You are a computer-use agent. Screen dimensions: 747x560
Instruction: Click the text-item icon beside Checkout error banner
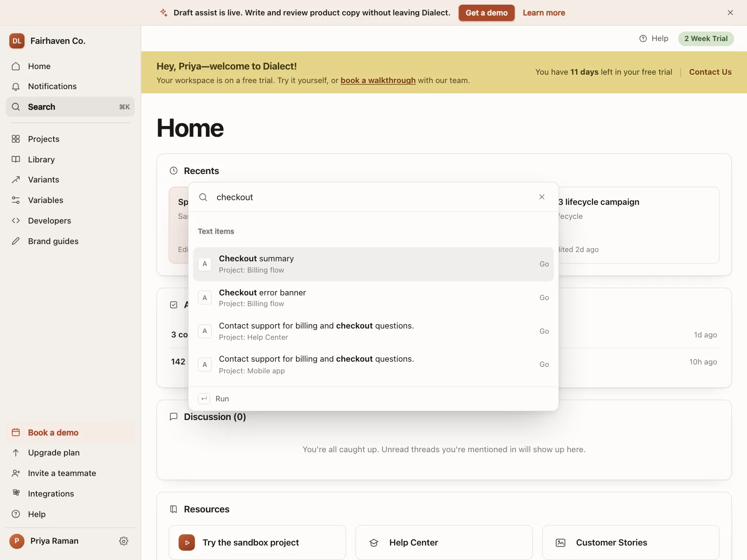(x=204, y=298)
